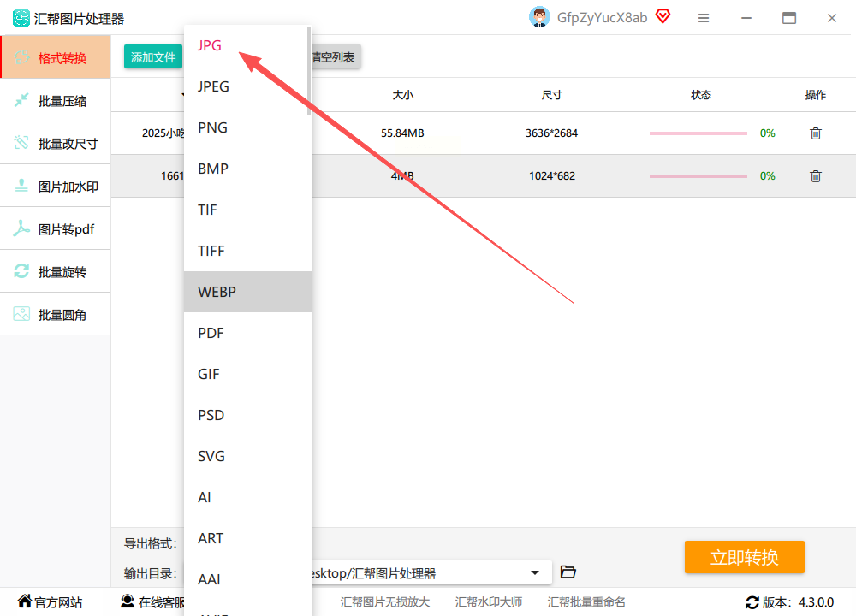Click the username GfpZyYucX8ab
This screenshot has width=856, height=616.
(602, 18)
